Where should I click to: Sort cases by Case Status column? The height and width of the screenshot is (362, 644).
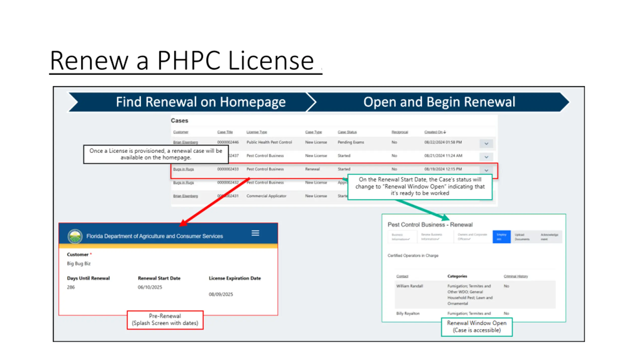click(x=347, y=132)
